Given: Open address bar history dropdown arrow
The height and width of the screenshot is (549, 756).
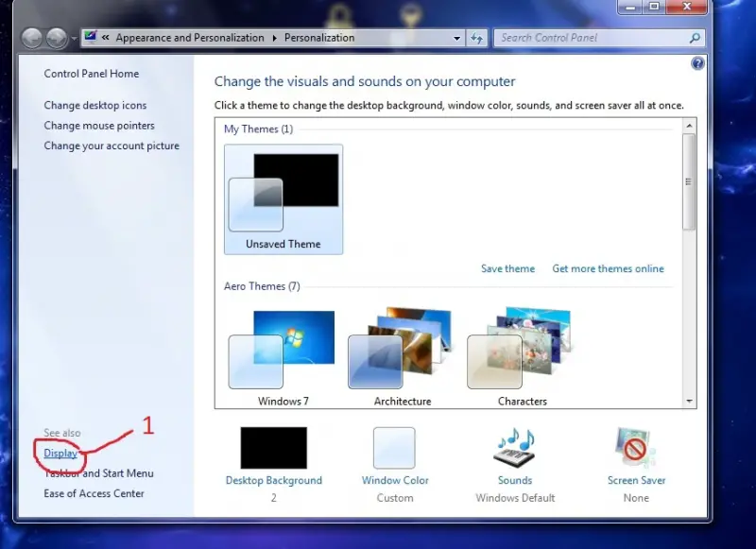Looking at the screenshot, I should pyautogui.click(x=456, y=38).
